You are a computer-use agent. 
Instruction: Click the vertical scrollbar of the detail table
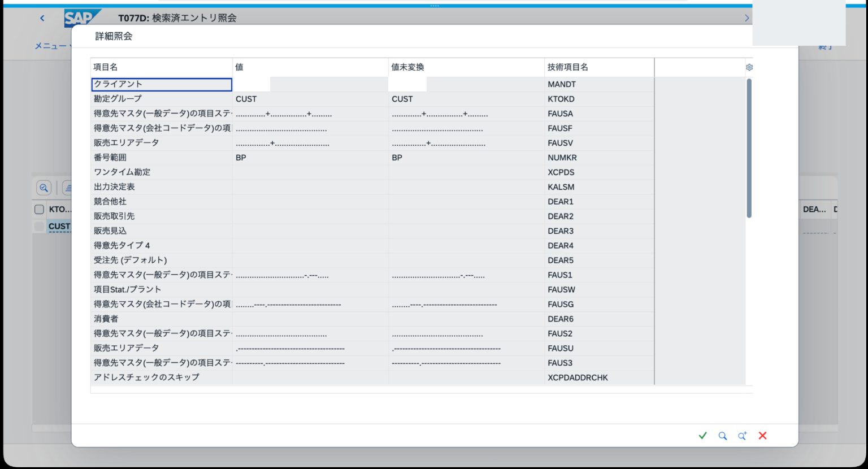tap(749, 148)
